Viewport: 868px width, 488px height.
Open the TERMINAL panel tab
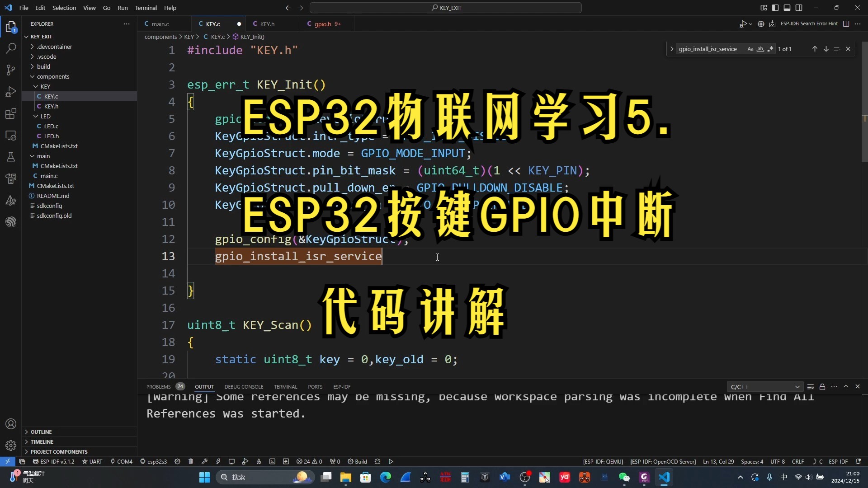coord(285,387)
